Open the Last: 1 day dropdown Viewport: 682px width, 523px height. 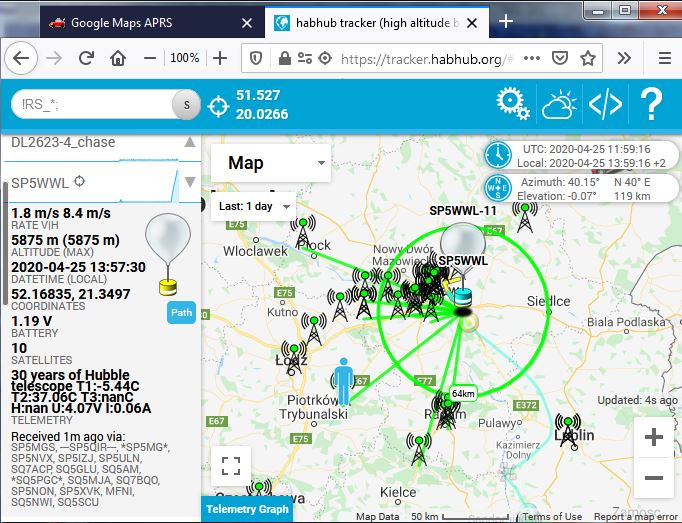pos(254,206)
